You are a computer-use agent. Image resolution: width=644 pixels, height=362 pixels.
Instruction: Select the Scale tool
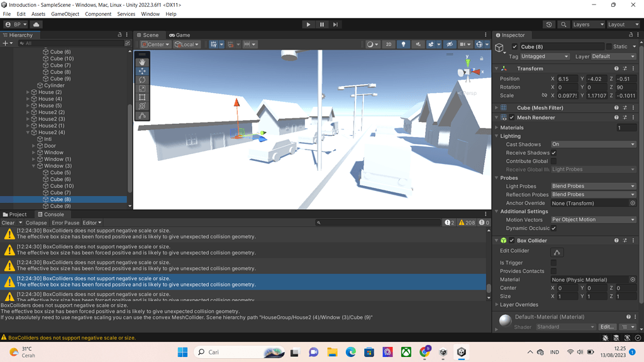pos(143,88)
